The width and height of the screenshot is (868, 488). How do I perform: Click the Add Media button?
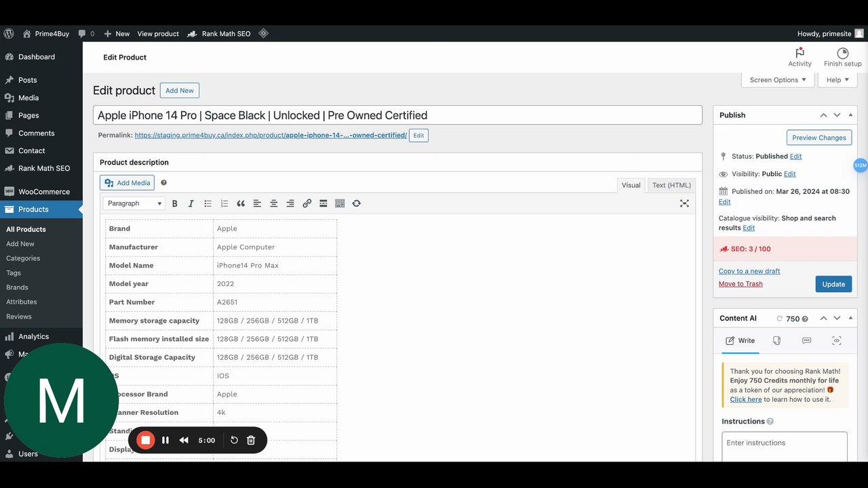click(x=127, y=183)
